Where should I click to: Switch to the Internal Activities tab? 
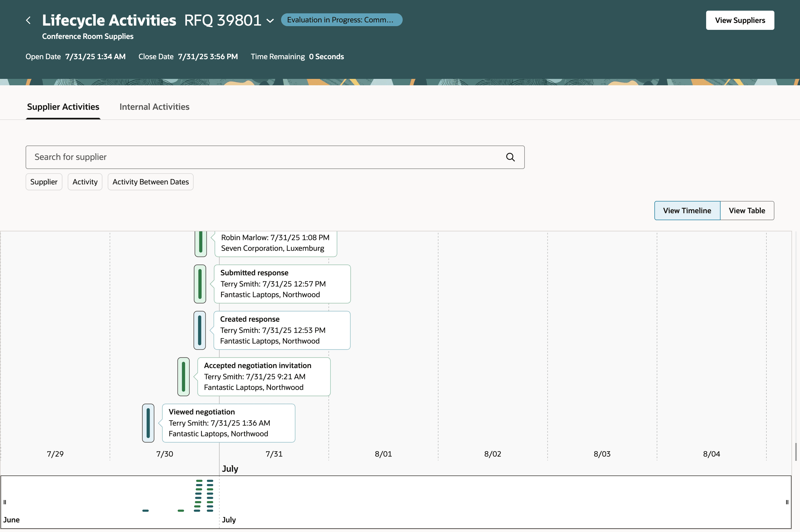pyautogui.click(x=154, y=107)
